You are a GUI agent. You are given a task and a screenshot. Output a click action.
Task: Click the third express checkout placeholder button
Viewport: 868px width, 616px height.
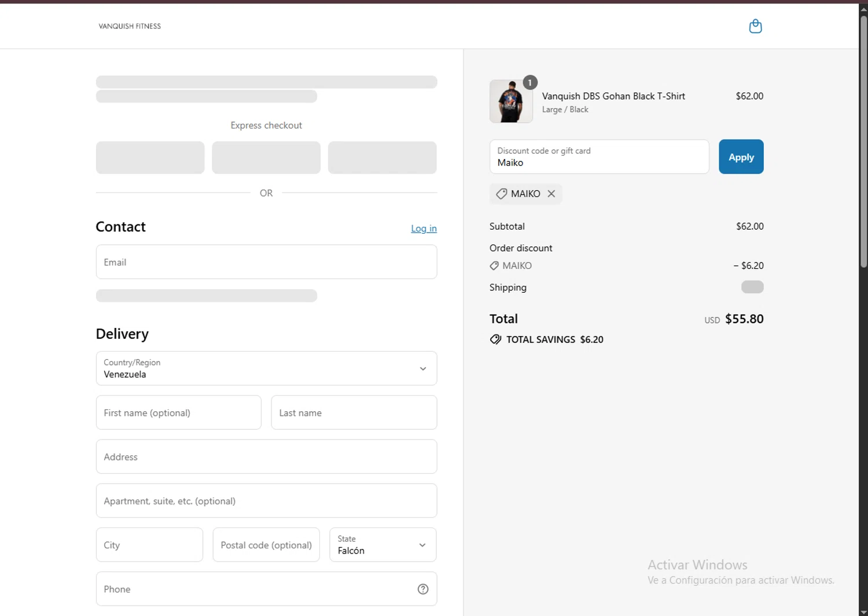point(382,157)
